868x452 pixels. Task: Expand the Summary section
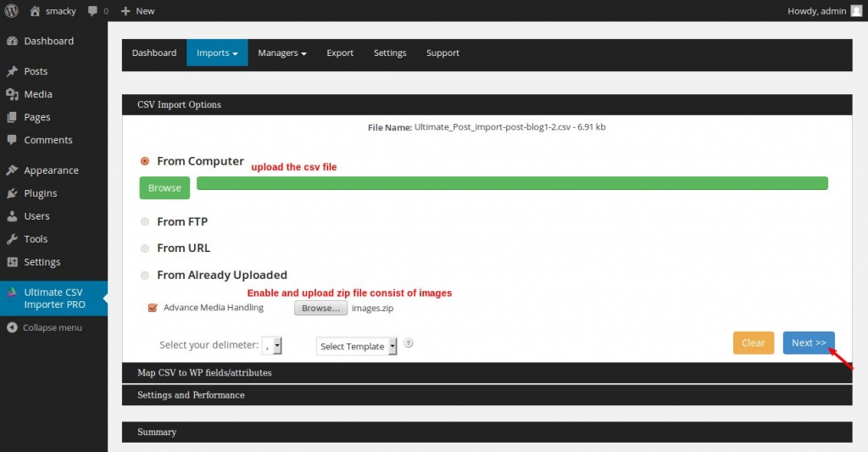click(x=487, y=432)
